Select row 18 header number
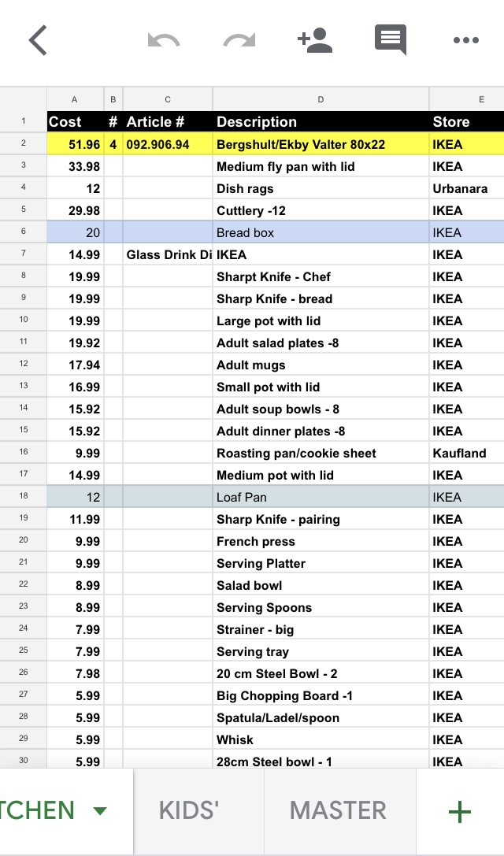The image size is (504, 856). (x=24, y=497)
